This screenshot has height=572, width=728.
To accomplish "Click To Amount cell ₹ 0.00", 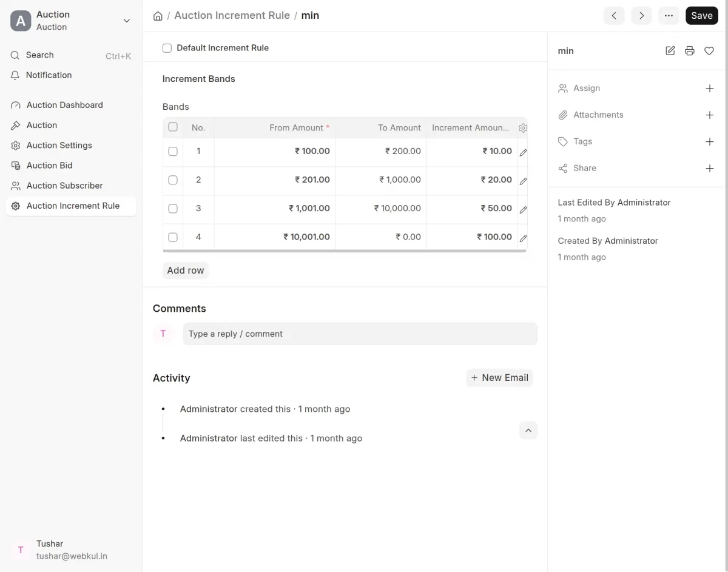I will pyautogui.click(x=381, y=237).
